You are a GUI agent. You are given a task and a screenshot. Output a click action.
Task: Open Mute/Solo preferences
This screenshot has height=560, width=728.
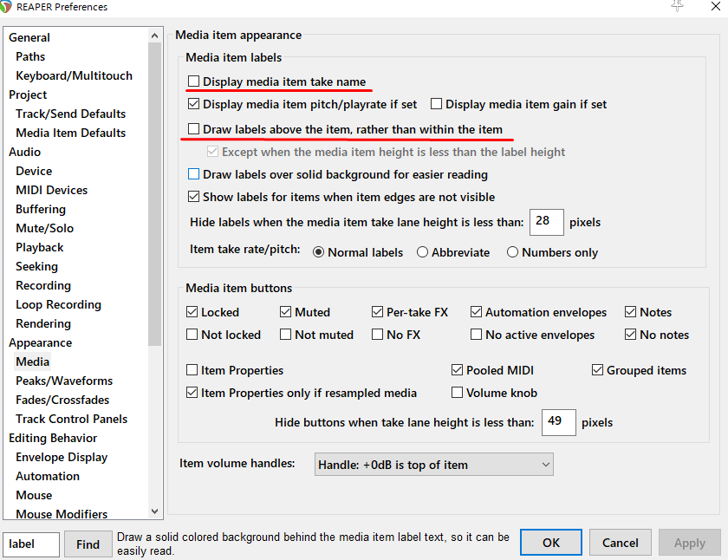click(44, 227)
